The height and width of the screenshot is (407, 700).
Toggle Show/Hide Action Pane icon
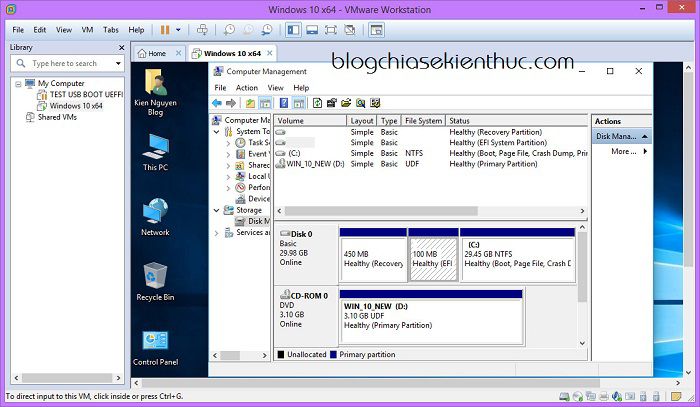[x=299, y=104]
